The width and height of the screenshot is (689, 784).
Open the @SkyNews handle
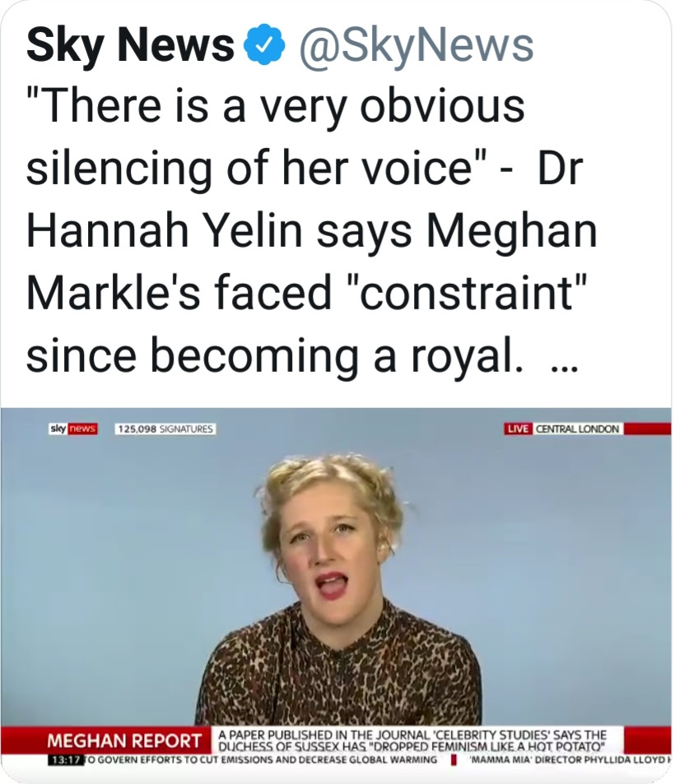coord(416,47)
